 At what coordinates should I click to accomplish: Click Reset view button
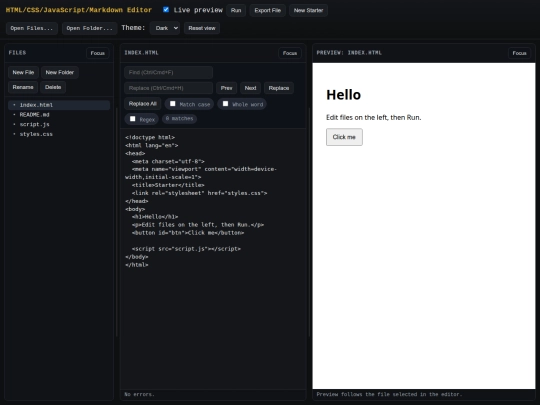tap(202, 28)
